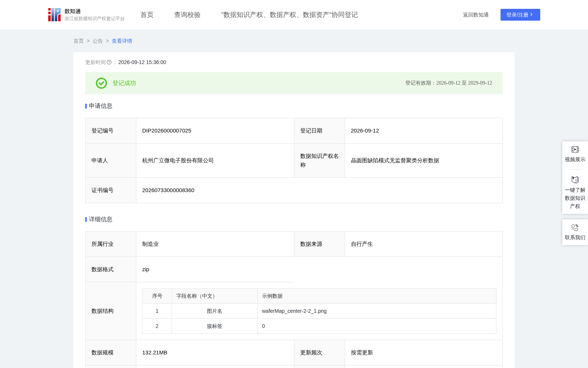The image size is (588, 368).
Task: Go to 首页 in breadcrumb
Action: [79, 41]
